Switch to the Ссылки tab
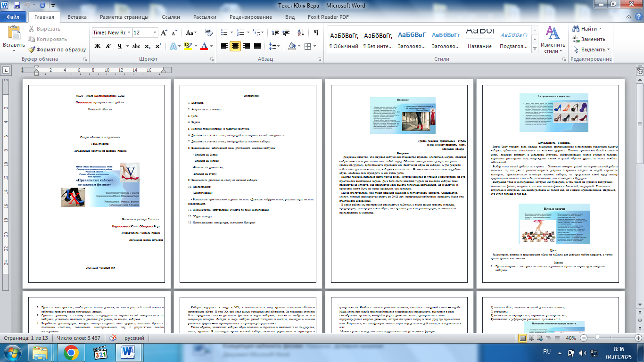Screen dimensions: 644x362 [171, 17]
